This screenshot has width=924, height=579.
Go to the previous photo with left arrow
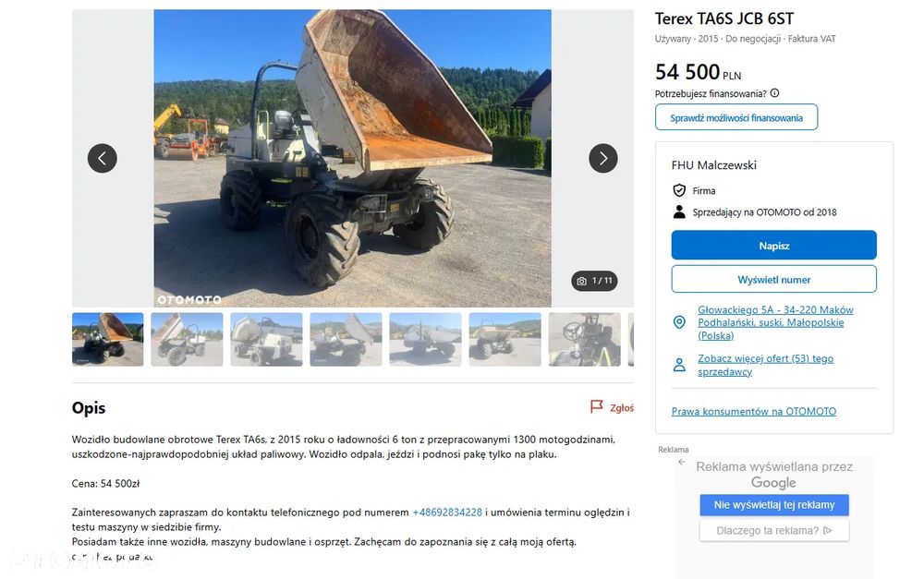pos(102,159)
